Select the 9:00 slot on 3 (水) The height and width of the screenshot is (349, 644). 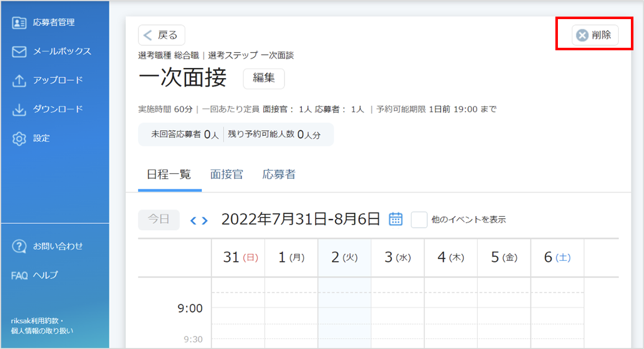pos(398,308)
